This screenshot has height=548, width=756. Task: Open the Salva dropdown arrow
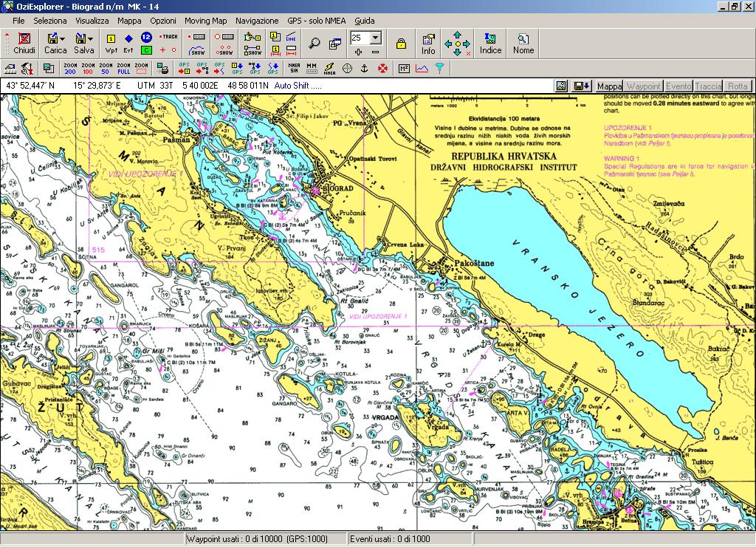coord(91,39)
